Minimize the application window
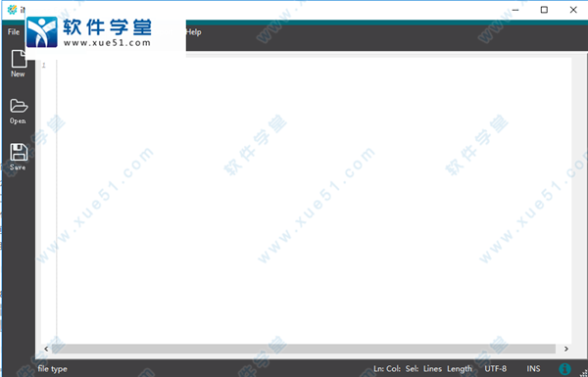Viewport: 588px width, 377px height. coord(515,10)
